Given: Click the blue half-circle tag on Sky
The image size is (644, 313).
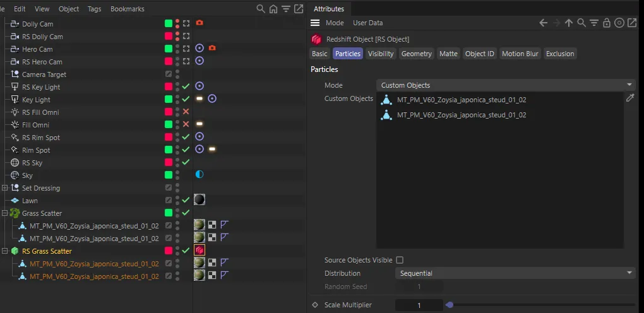Looking at the screenshot, I should point(199,175).
